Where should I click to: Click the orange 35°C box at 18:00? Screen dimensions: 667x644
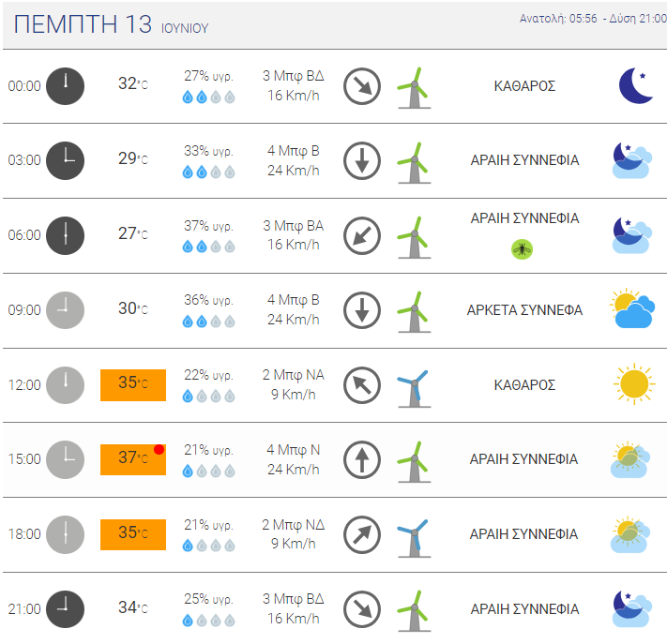pyautogui.click(x=133, y=534)
